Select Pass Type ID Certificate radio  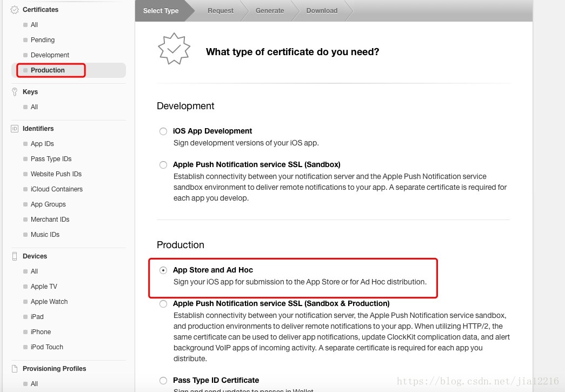point(163,381)
